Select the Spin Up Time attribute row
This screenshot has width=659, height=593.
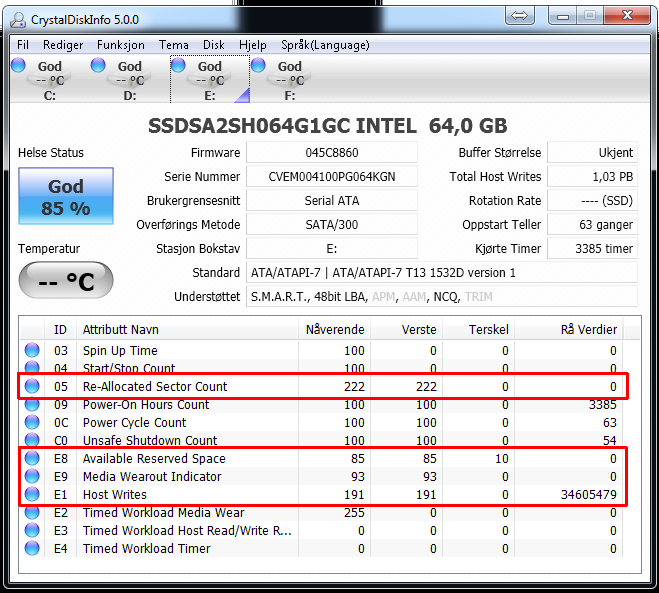pos(322,350)
